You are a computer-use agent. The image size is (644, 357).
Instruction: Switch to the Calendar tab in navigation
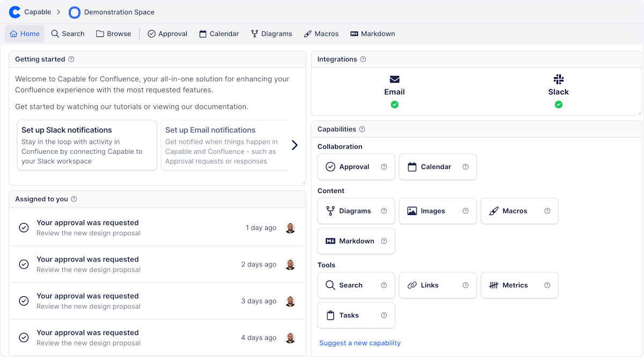[x=219, y=34]
